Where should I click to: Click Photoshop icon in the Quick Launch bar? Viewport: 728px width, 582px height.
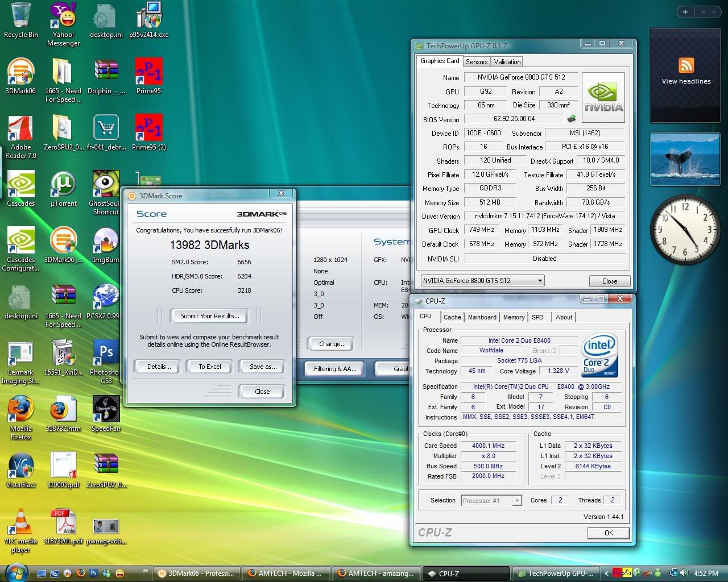(94, 573)
